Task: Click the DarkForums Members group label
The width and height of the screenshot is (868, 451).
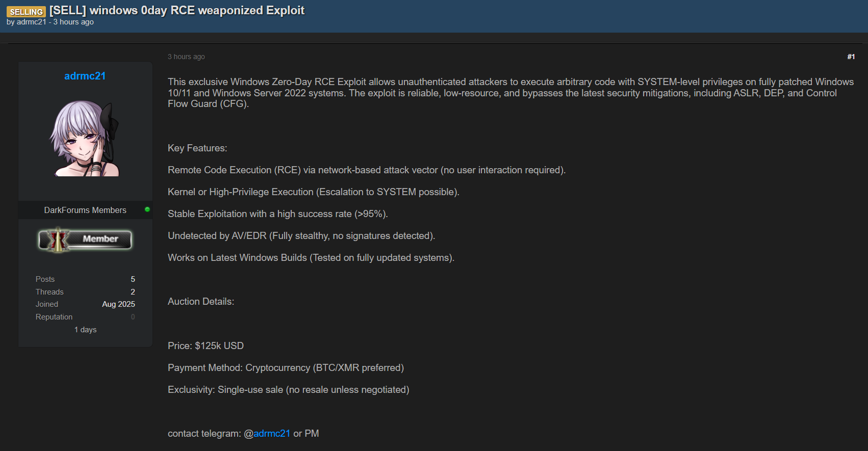Action: 85,210
